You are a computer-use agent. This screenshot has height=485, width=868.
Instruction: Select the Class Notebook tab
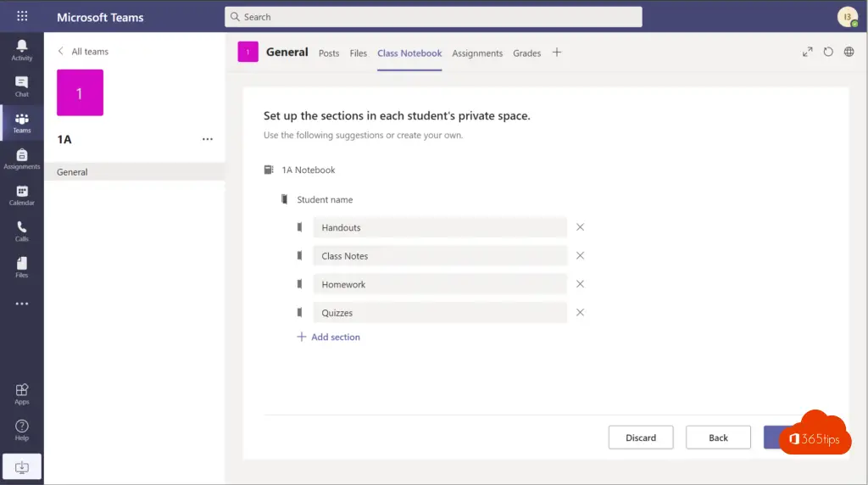pyautogui.click(x=409, y=53)
